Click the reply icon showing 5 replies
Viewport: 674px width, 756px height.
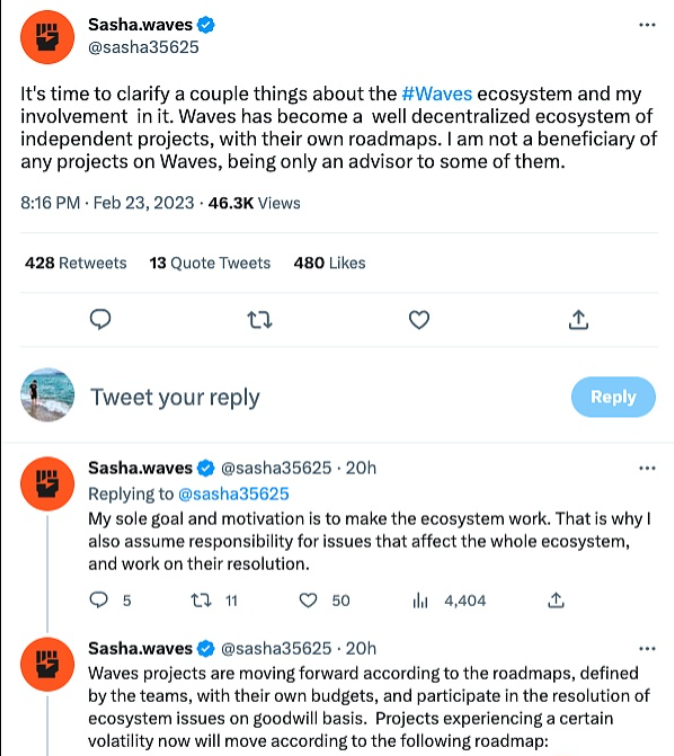click(99, 600)
